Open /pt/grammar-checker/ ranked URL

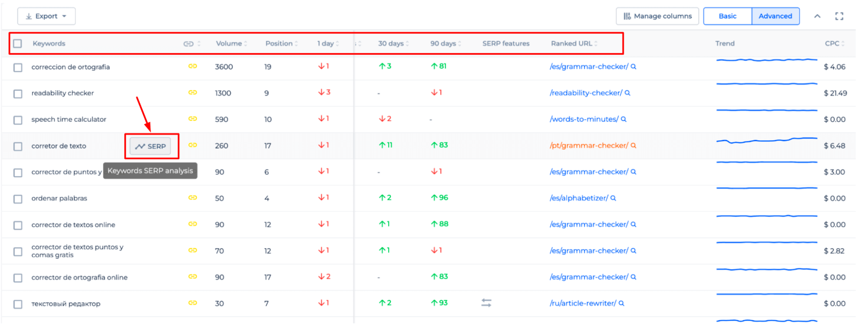(x=589, y=145)
